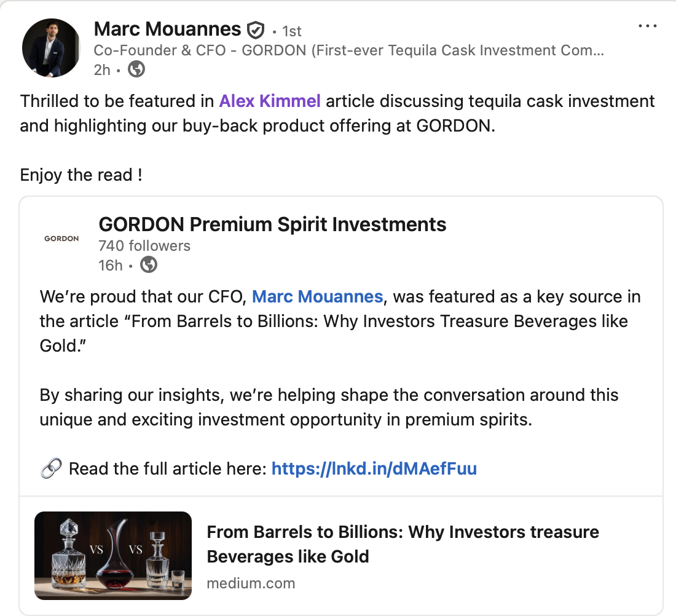Open the article decanters thumbnail image
Viewport: 676px width, 616px height.
click(113, 555)
